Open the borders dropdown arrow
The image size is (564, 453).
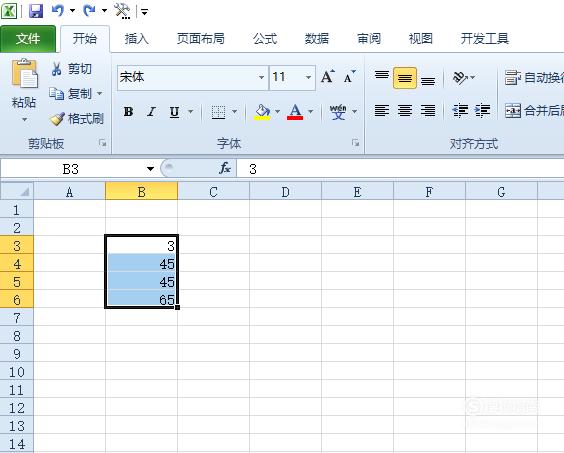tap(234, 112)
